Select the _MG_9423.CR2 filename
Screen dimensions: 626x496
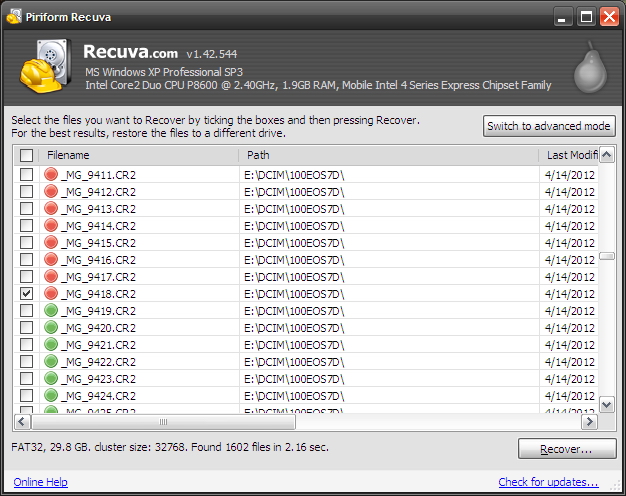(x=100, y=379)
